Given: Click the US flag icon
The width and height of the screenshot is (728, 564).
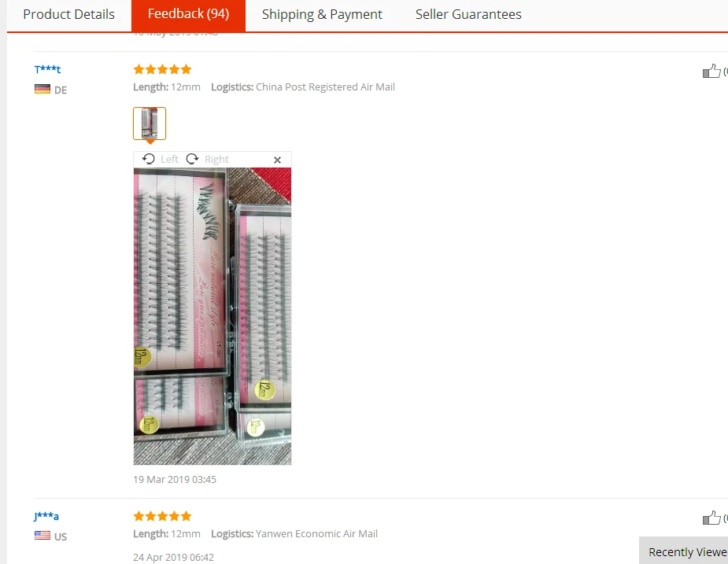Looking at the screenshot, I should tap(42, 536).
